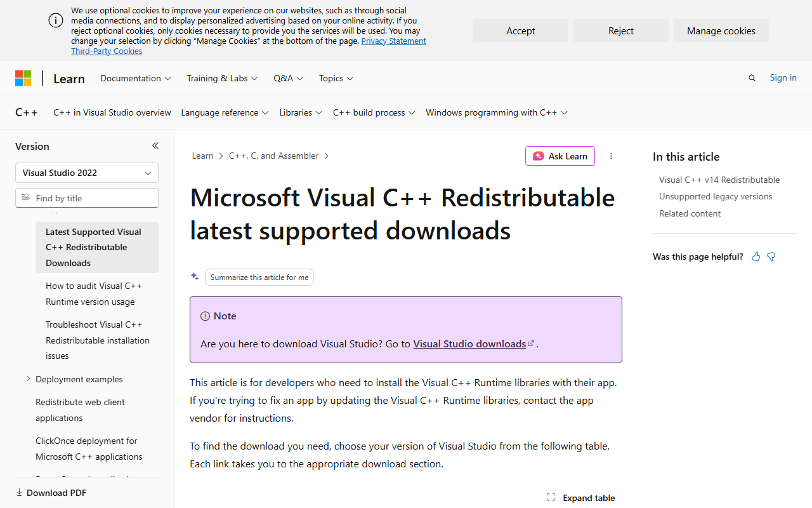This screenshot has height=508, width=812.
Task: Jump to Visual C++ v14 Redistributable section
Action: 719,180
